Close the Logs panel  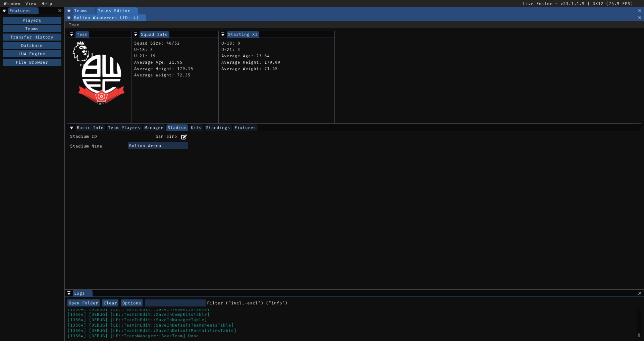[x=640, y=293]
